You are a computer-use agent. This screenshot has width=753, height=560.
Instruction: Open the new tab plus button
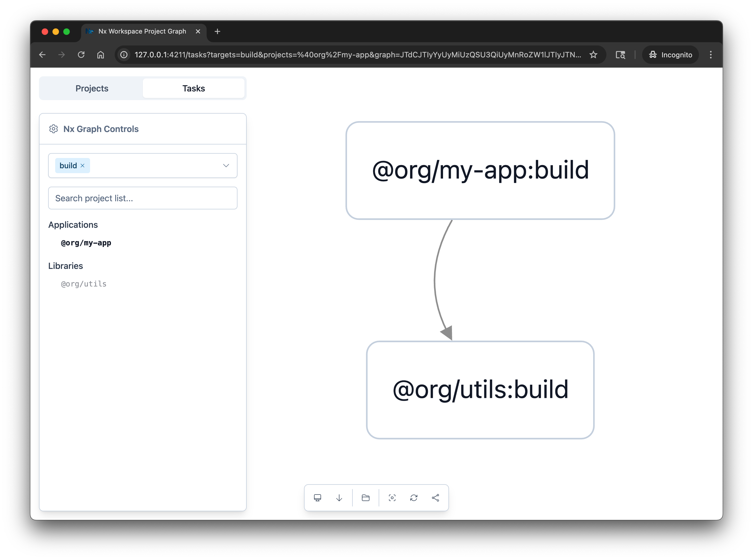[217, 31]
